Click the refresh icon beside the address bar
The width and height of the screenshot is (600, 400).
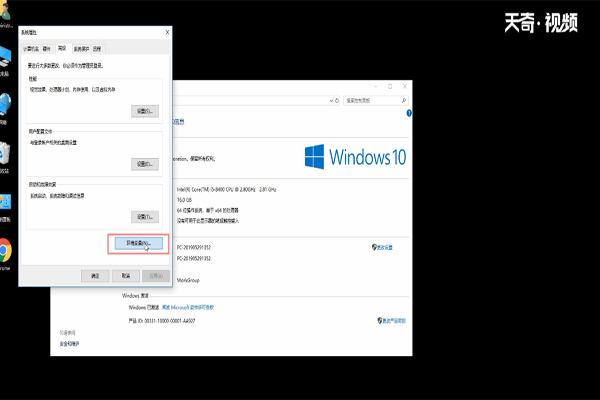pyautogui.click(x=336, y=102)
